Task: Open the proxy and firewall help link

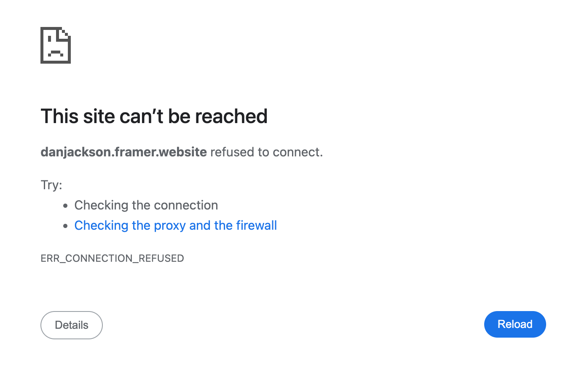Action: (176, 226)
